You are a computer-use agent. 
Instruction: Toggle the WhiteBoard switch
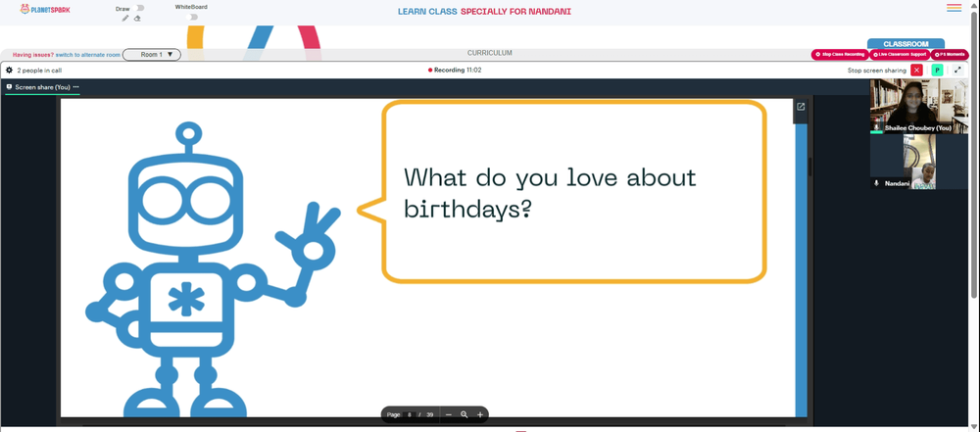(194, 17)
